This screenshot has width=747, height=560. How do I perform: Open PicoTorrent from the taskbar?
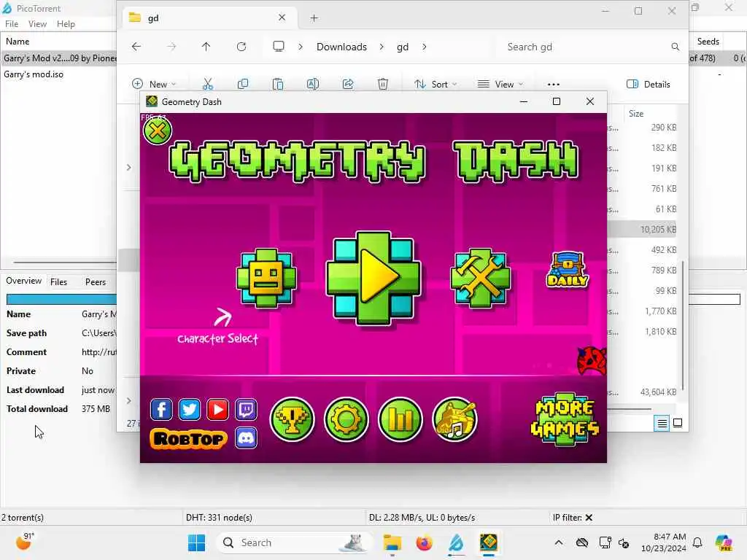click(456, 542)
